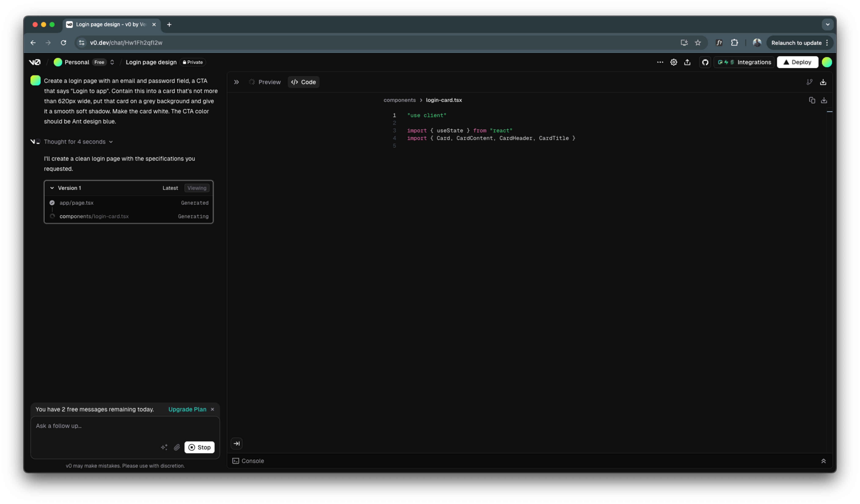Click login-card.tsx breadcrumb

pos(444,100)
